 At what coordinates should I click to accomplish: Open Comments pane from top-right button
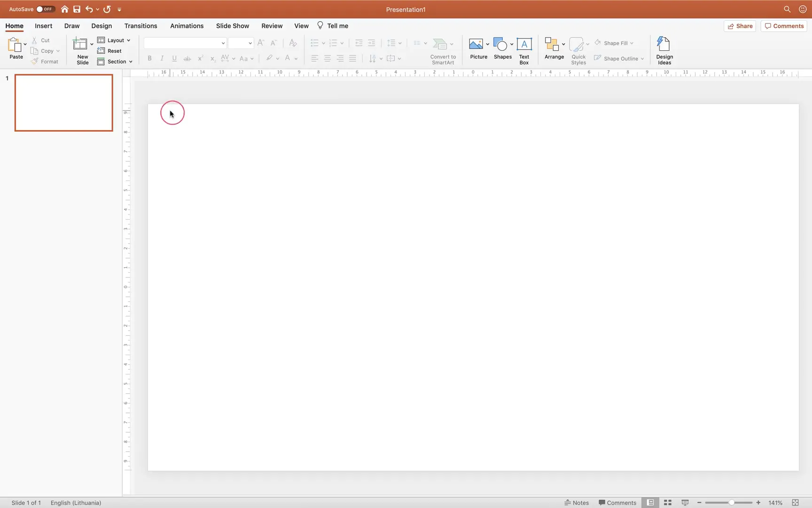pos(784,26)
